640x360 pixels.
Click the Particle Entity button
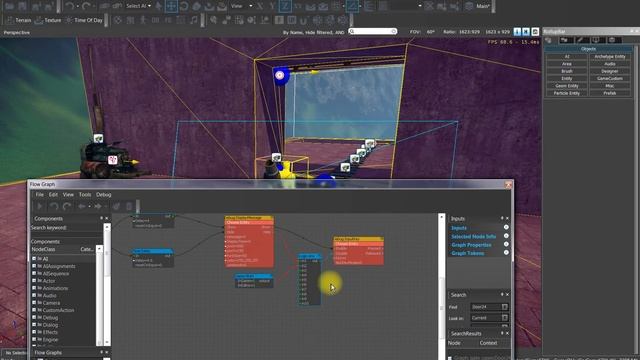[567, 93]
